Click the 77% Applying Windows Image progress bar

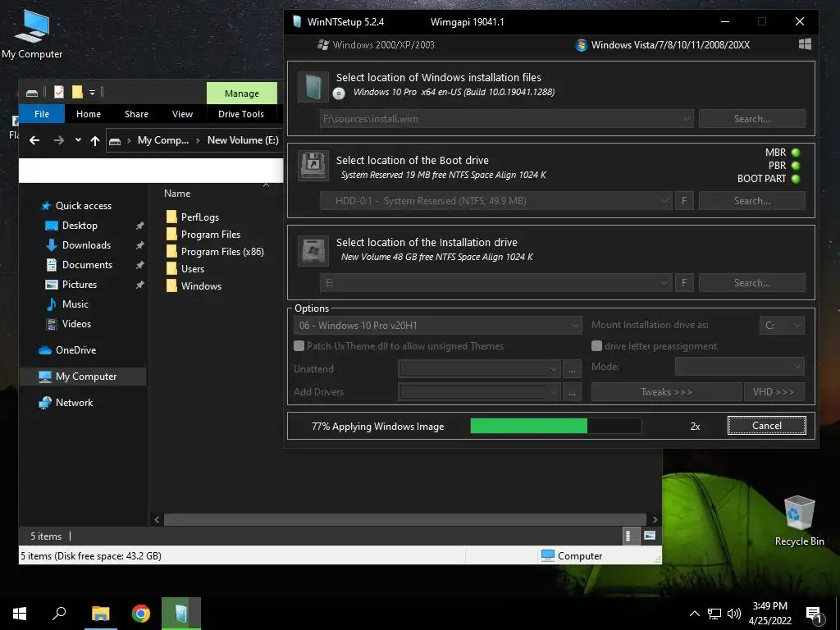click(555, 426)
